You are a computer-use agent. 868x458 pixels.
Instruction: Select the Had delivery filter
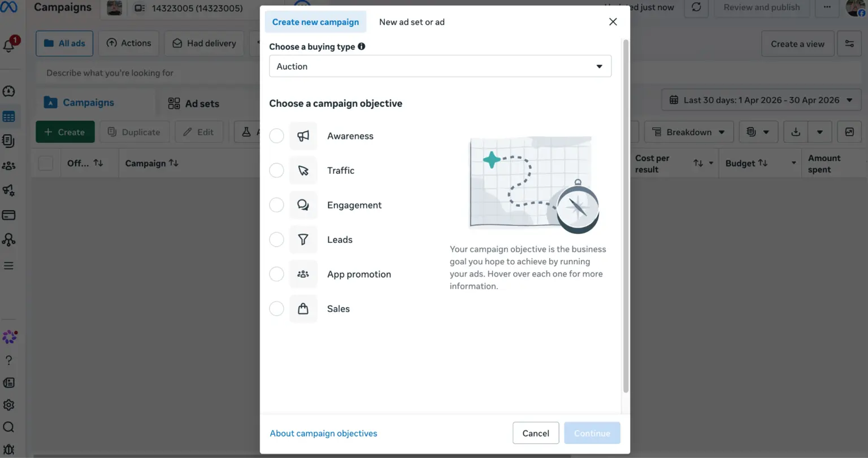click(204, 43)
